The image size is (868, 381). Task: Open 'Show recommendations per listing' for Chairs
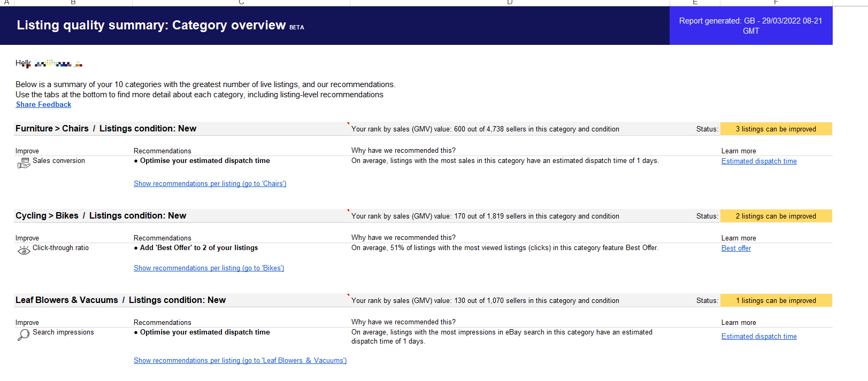pos(210,184)
